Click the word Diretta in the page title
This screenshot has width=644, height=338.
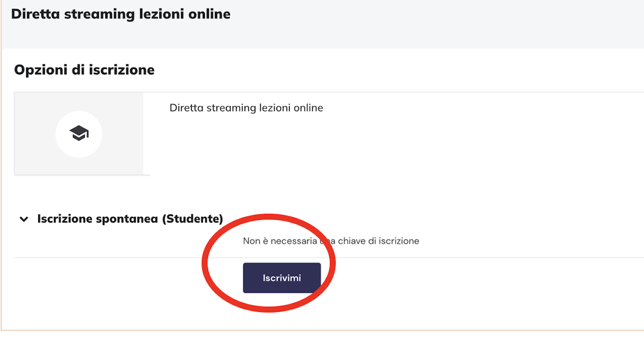pos(36,14)
